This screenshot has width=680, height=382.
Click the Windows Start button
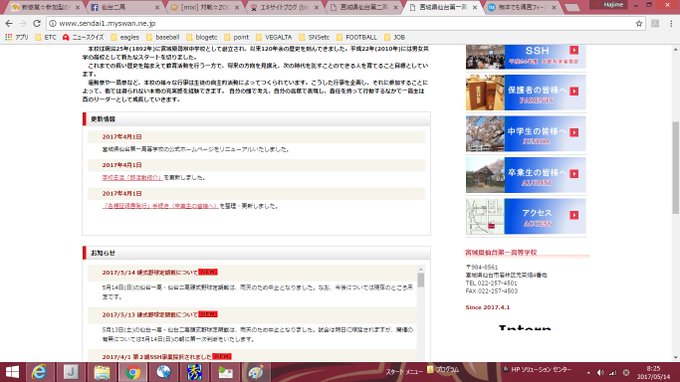[x=12, y=372]
